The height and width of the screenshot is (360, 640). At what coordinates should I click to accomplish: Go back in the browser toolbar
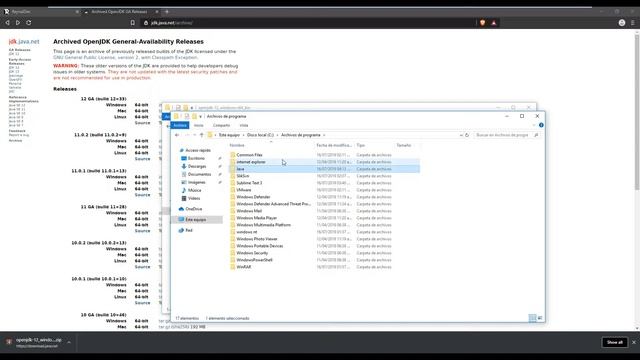click(7, 23)
